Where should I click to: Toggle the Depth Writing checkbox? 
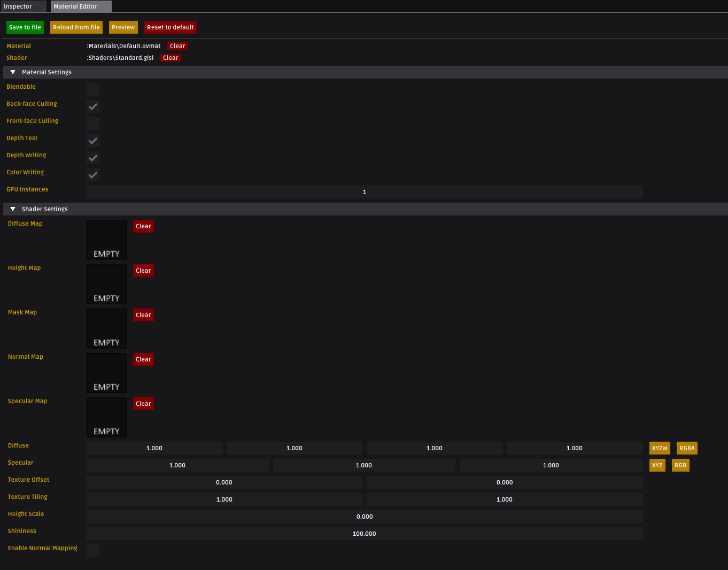pos(93,158)
